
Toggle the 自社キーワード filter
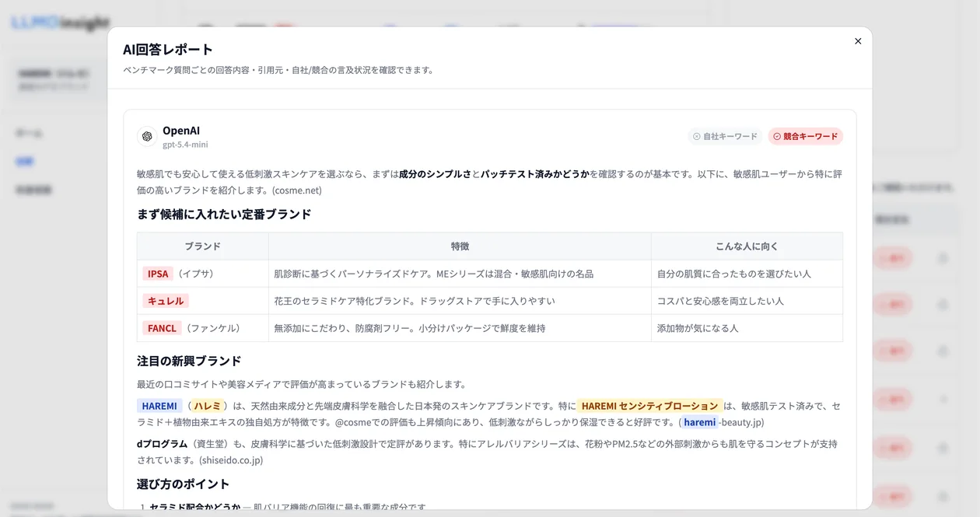tap(725, 136)
